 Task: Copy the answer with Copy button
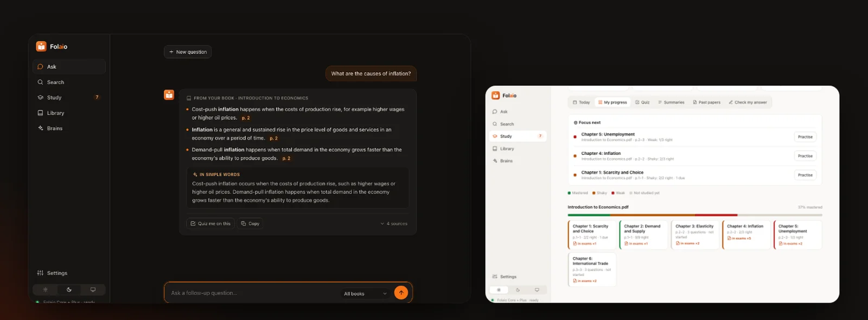coord(250,223)
